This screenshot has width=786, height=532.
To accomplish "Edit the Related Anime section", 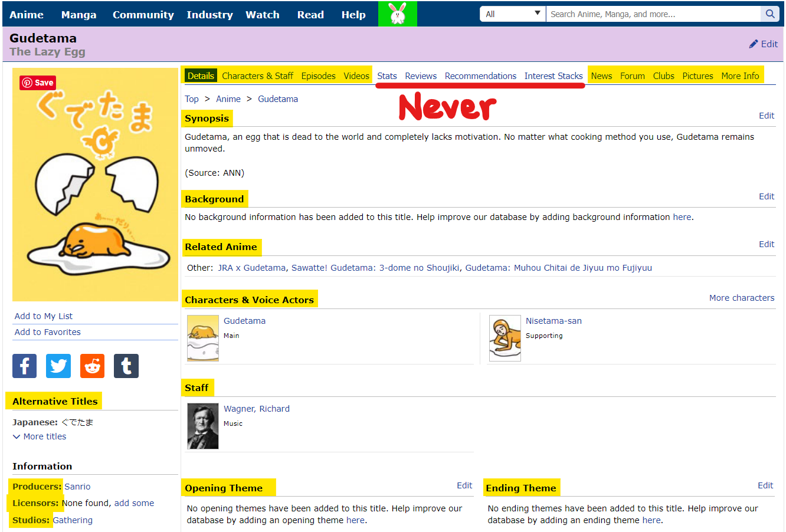I will pyautogui.click(x=767, y=244).
